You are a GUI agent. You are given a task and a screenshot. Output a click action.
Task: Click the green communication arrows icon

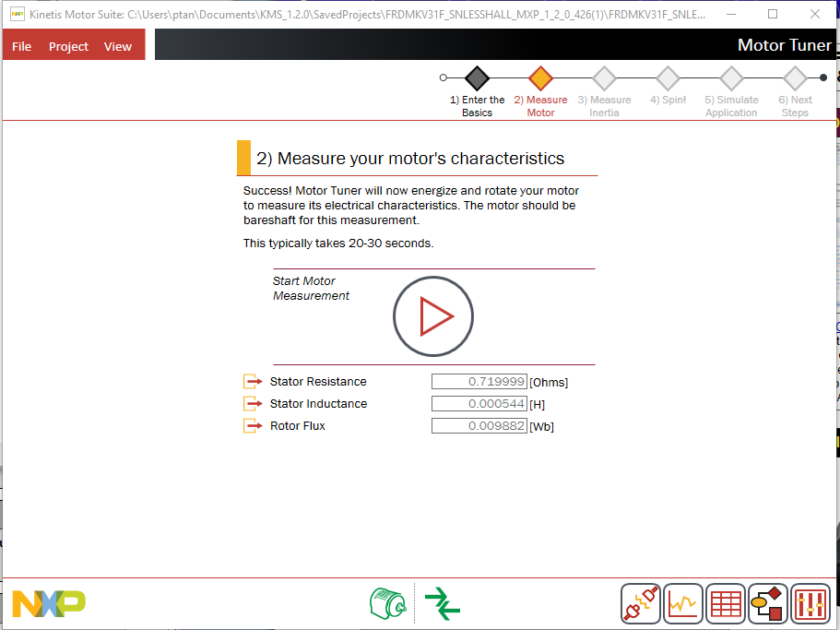point(443,603)
